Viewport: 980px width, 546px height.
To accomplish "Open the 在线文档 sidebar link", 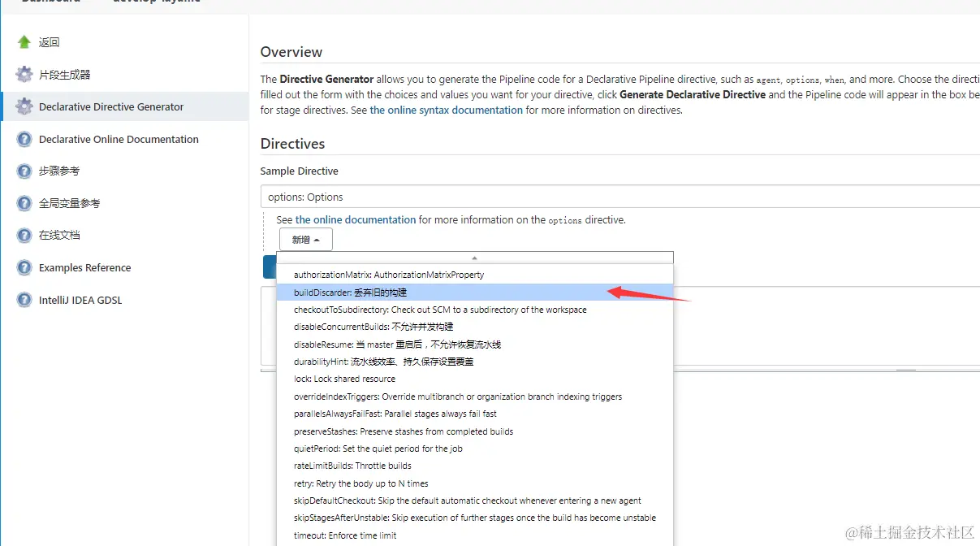I will click(59, 235).
